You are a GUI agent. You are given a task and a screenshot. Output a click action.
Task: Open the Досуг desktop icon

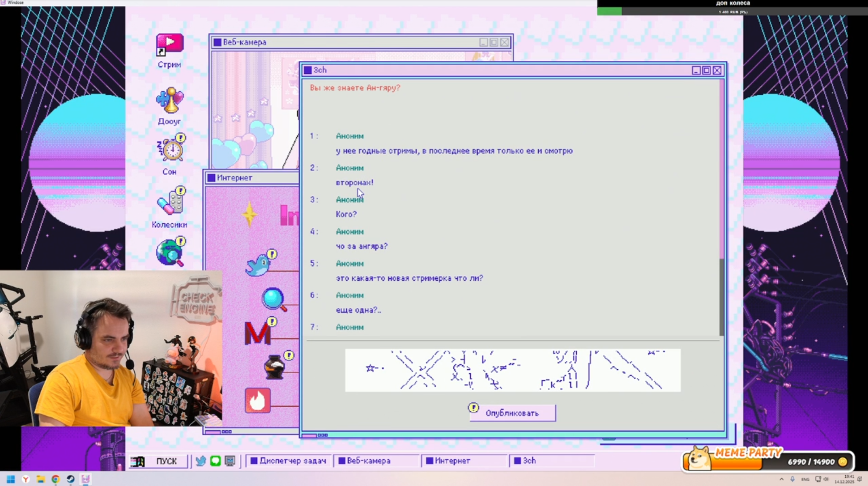pyautogui.click(x=170, y=100)
